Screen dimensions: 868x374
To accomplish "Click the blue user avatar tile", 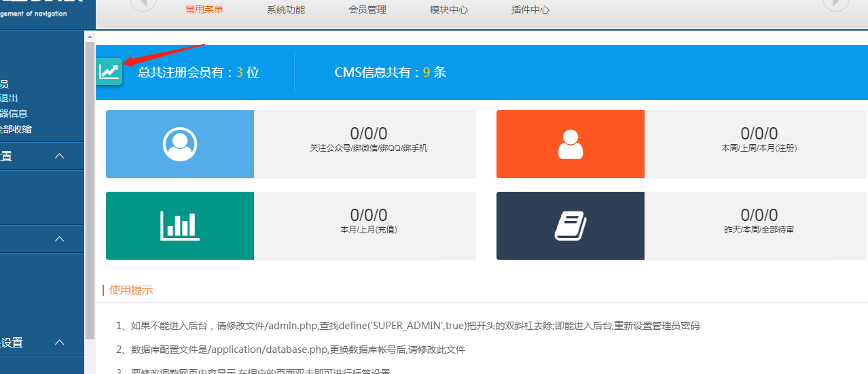I will click(180, 144).
